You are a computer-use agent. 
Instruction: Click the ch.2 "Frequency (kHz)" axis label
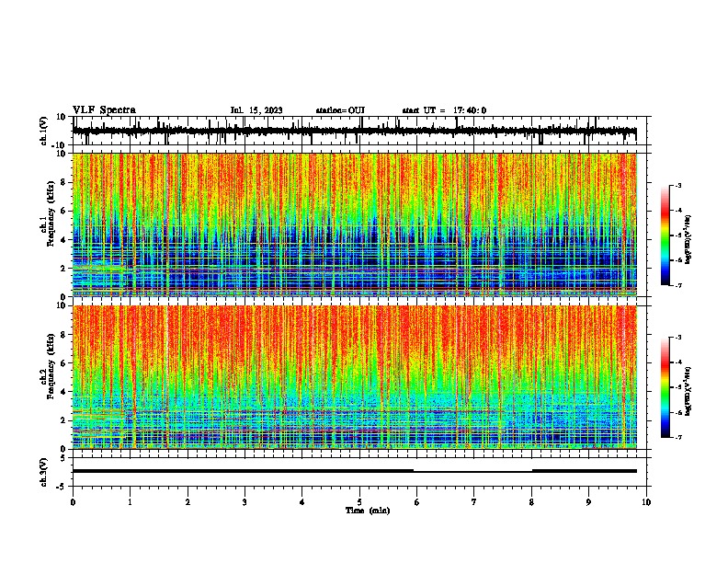[x=51, y=365]
